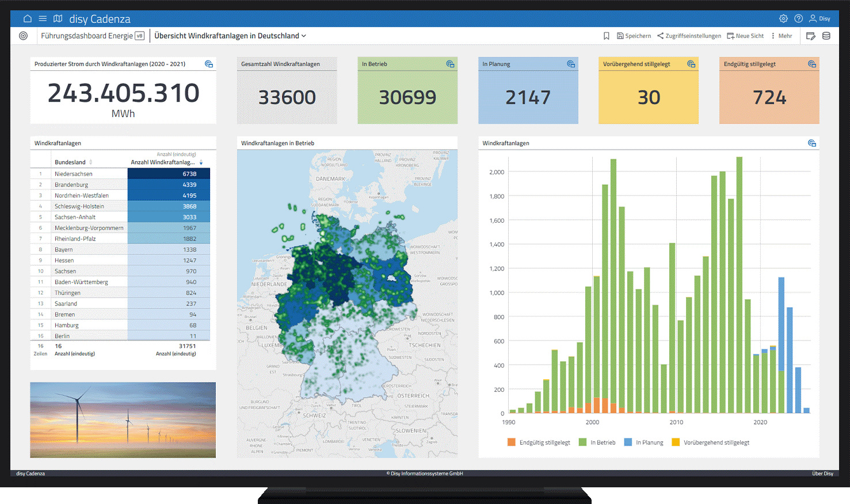
Task: Open the Mehr overflow menu
Action: pos(782,36)
